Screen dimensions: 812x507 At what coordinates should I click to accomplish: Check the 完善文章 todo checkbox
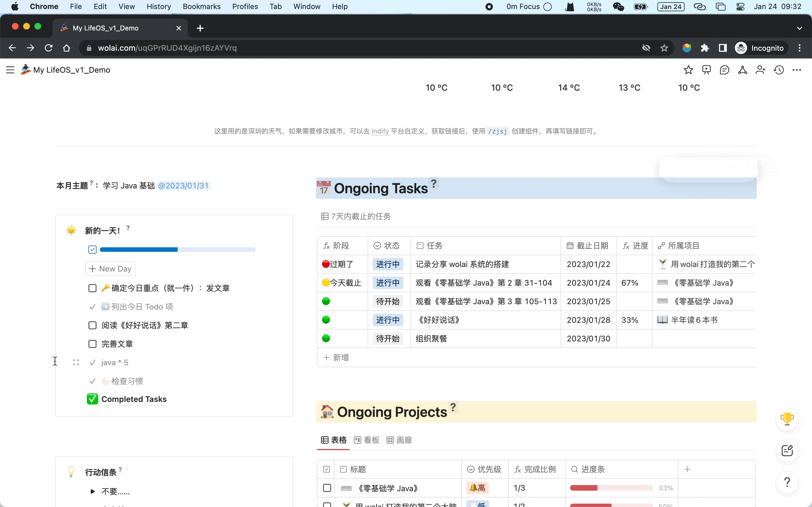pyautogui.click(x=92, y=344)
